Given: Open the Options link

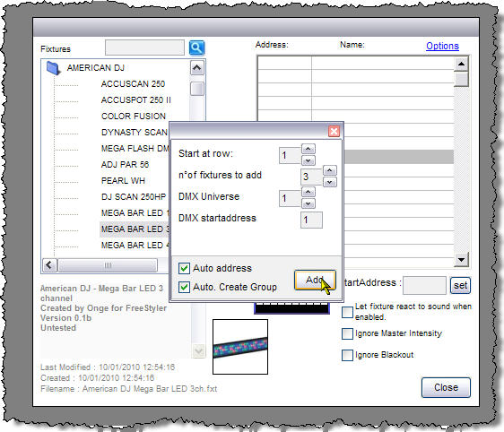Looking at the screenshot, I should click(442, 47).
